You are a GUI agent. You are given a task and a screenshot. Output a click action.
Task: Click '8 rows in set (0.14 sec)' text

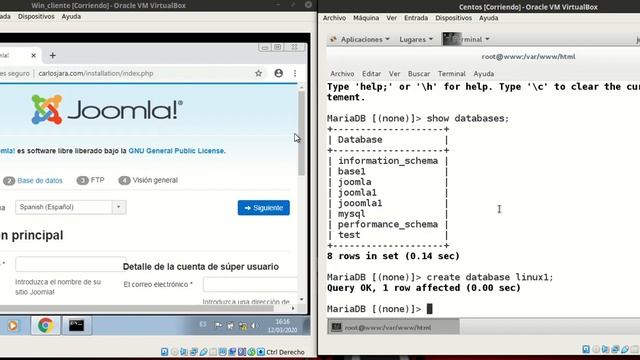point(393,256)
